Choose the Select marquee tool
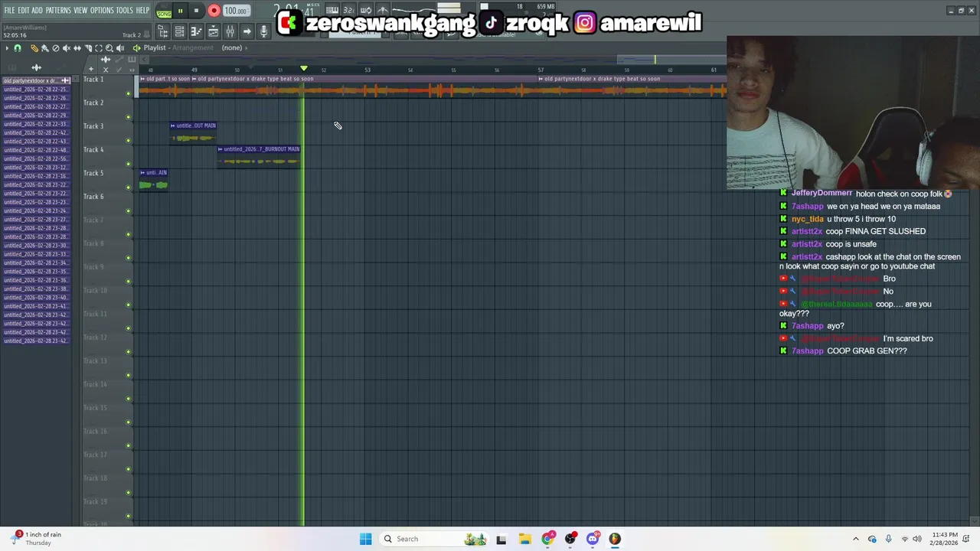The height and width of the screenshot is (551, 980). click(x=99, y=47)
